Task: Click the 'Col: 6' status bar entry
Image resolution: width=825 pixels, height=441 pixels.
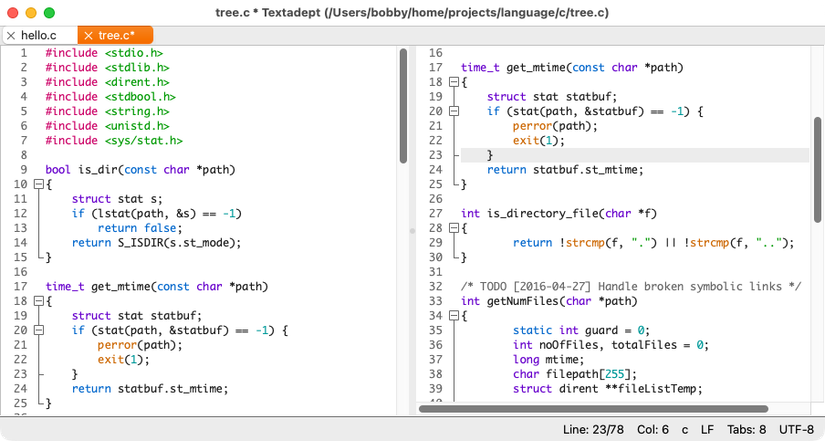Action: pos(652,429)
